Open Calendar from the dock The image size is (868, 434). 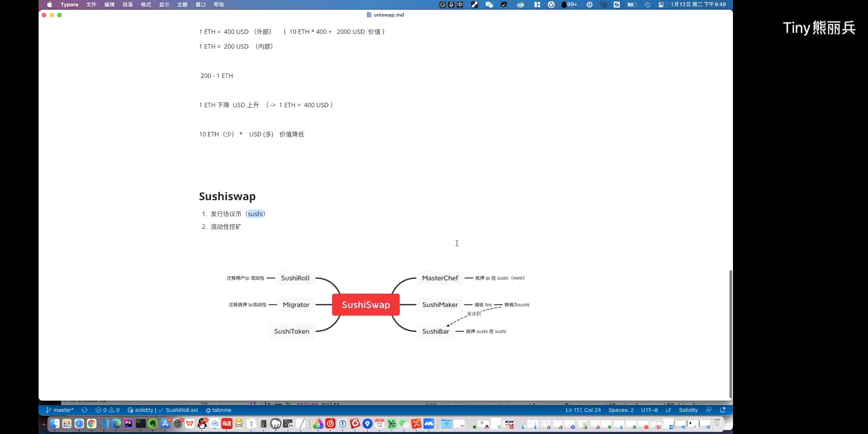pos(379,424)
